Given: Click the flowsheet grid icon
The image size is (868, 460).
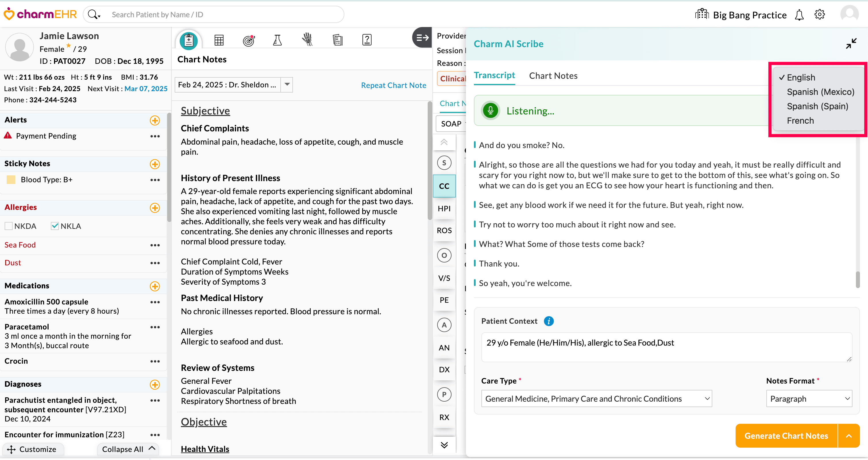Looking at the screenshot, I should 219,40.
